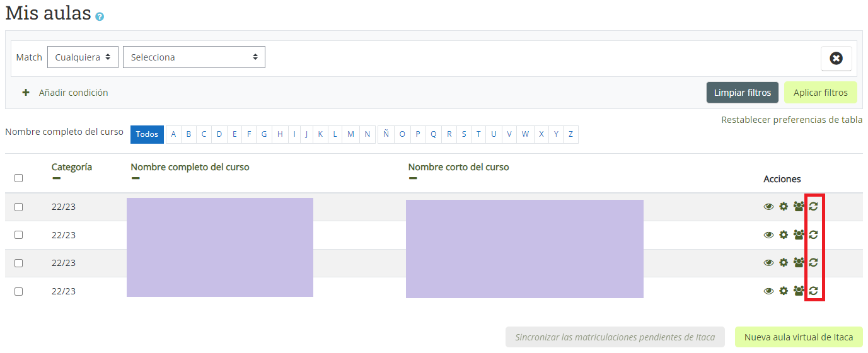Click the sync icon in fourth row
Viewport: 868px width, 353px height.
pyautogui.click(x=814, y=291)
